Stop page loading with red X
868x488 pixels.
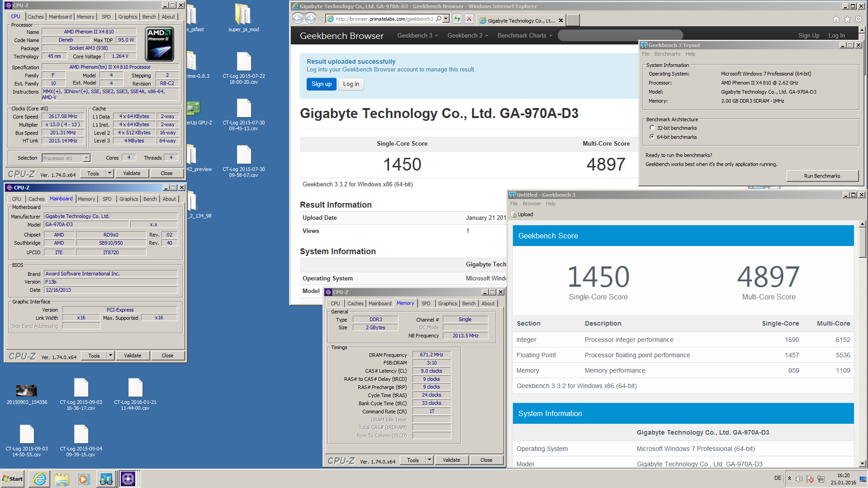[469, 19]
